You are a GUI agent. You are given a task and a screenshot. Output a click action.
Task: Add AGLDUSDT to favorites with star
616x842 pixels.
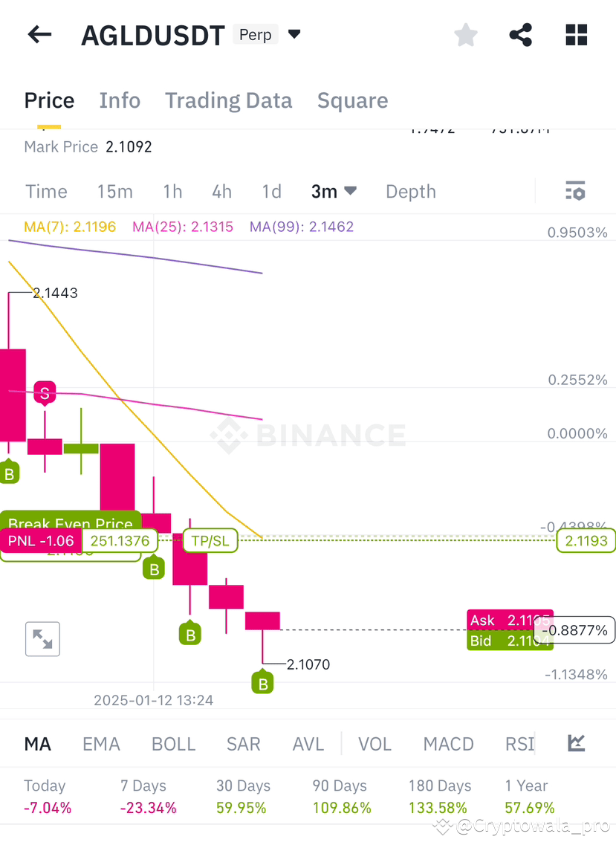(x=466, y=35)
